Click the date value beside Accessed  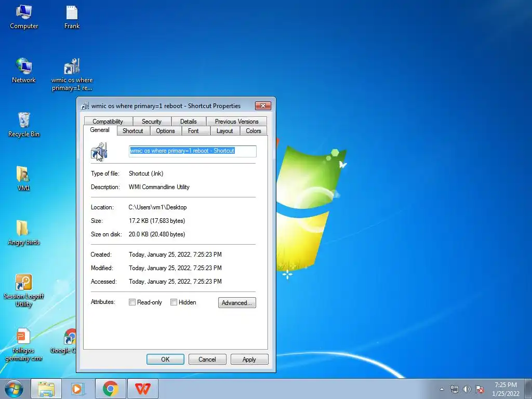tap(175, 282)
